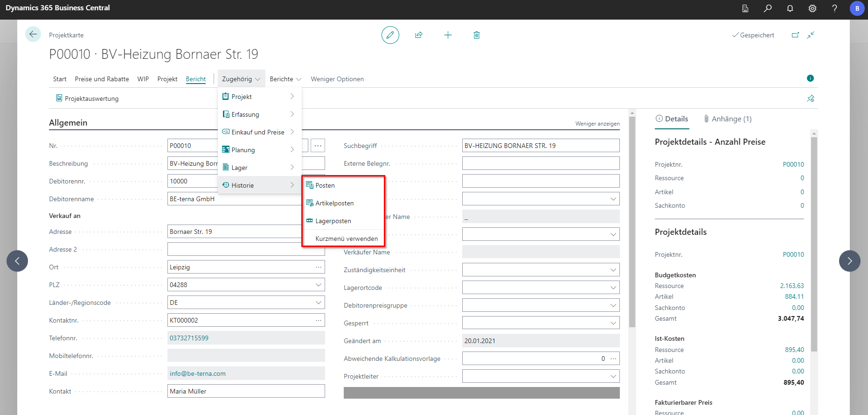Click the pencil edit icon
Viewport: 868px width, 415px height.
pos(390,35)
